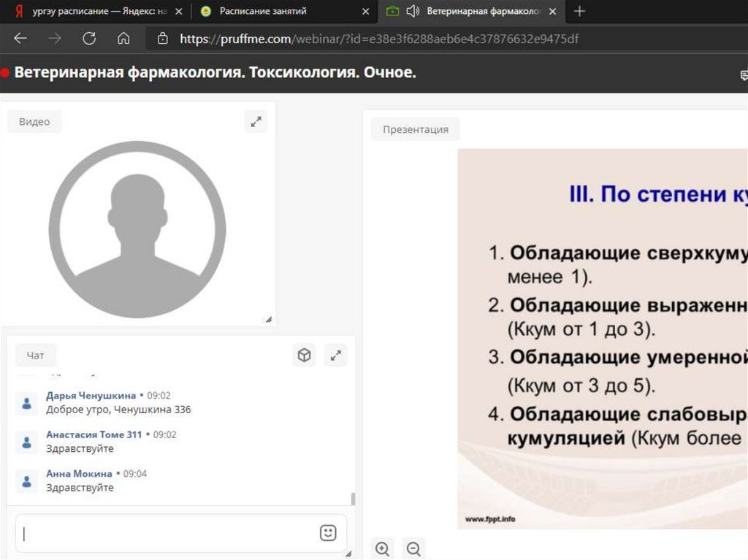Click the chat message input field
The image size is (748, 560).
coord(168,533)
